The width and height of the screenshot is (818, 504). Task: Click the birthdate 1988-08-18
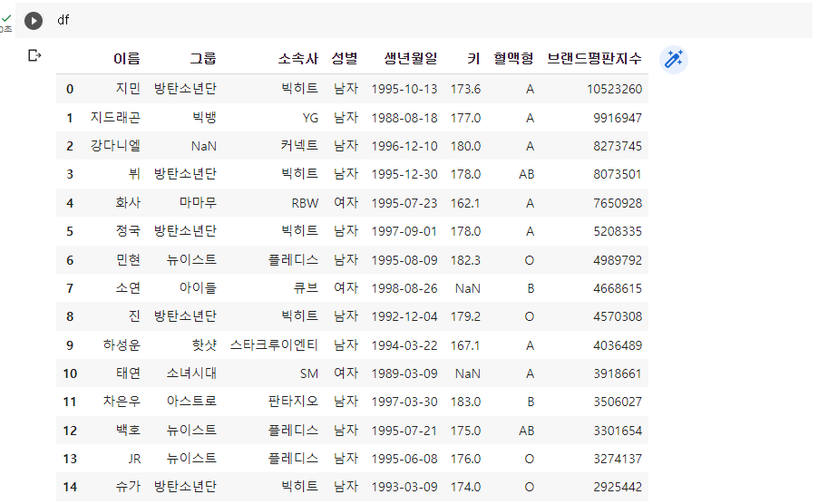[x=404, y=118]
